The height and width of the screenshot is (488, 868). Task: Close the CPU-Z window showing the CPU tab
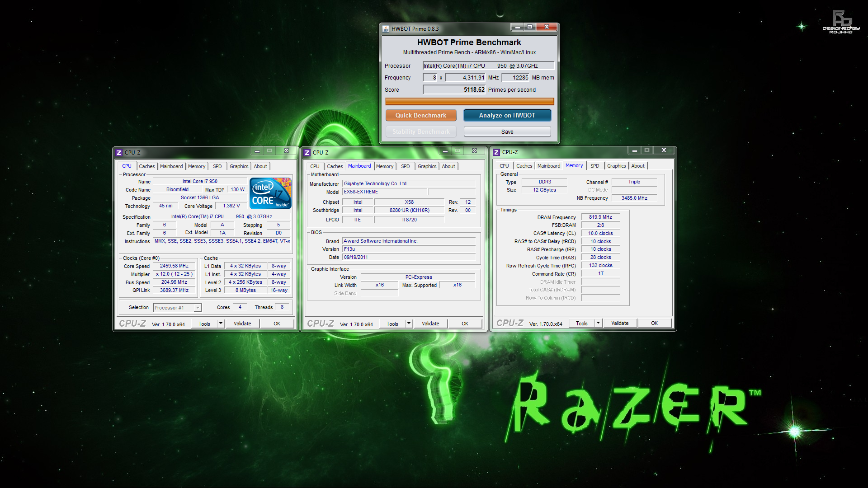pyautogui.click(x=286, y=151)
